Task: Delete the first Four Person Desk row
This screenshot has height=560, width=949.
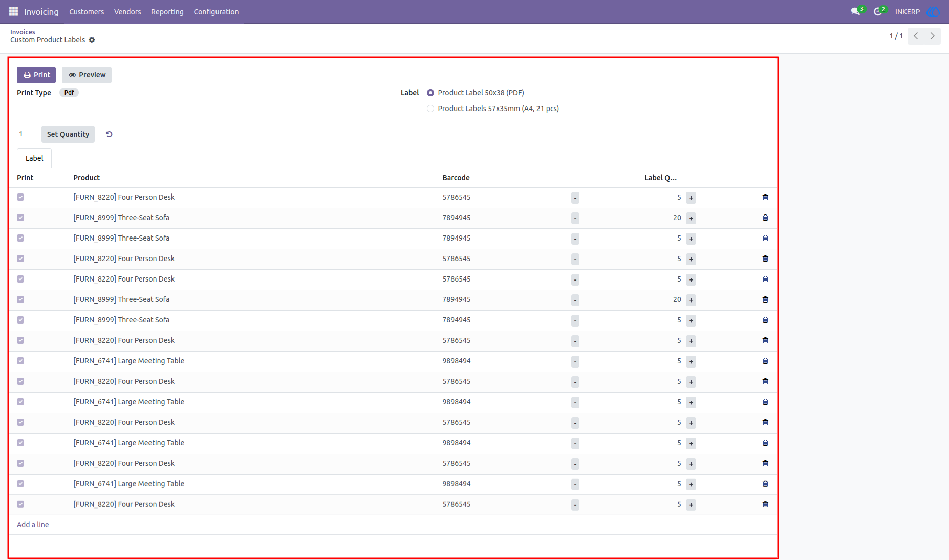Action: [765, 197]
